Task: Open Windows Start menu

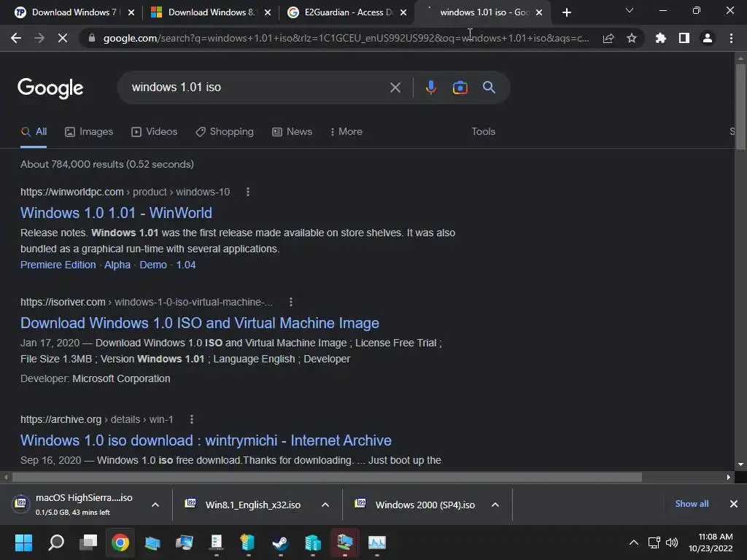Action: (23, 542)
